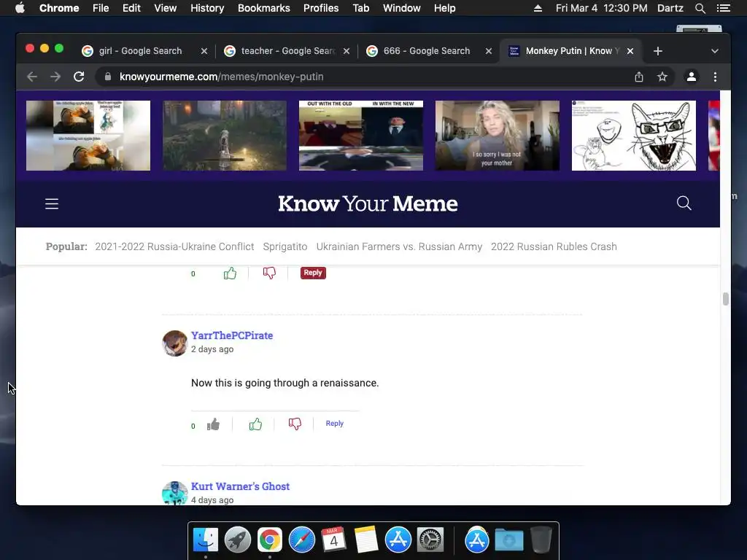
Task: Open the Chrome profile avatar button
Action: (692, 77)
